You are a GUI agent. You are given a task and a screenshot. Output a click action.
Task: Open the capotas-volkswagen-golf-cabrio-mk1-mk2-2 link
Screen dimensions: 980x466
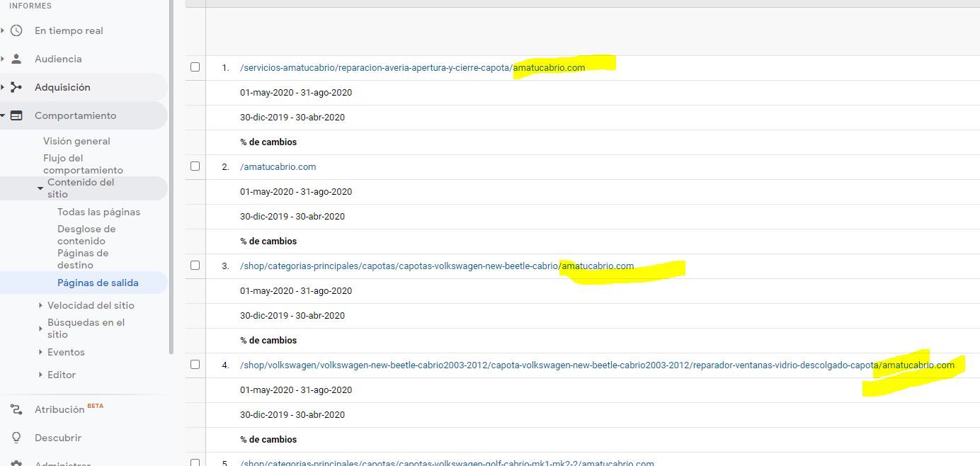tap(447, 463)
